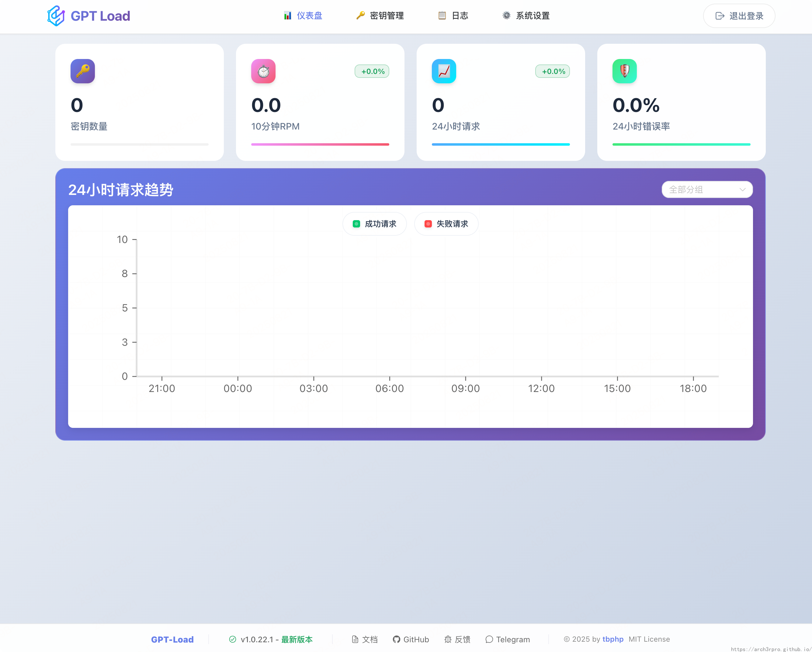Viewport: 812px width, 652px height.
Task: Click the 文档 documentation link
Action: (x=365, y=639)
